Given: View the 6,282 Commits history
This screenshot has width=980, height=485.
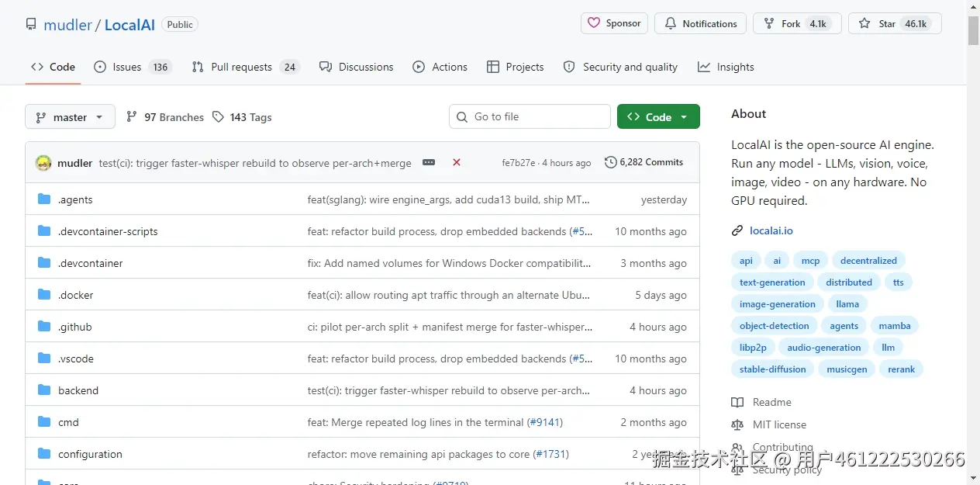Looking at the screenshot, I should [x=644, y=162].
